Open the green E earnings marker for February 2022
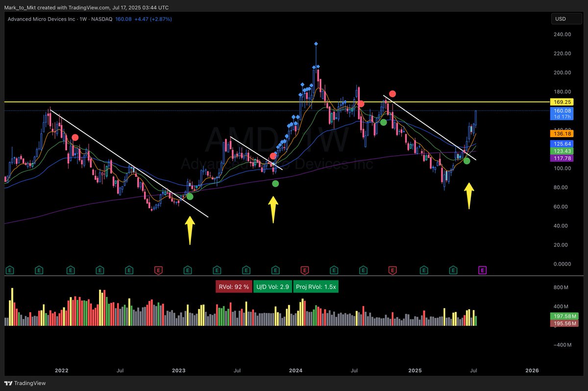Viewport: 588px width, 391px height. (71, 269)
